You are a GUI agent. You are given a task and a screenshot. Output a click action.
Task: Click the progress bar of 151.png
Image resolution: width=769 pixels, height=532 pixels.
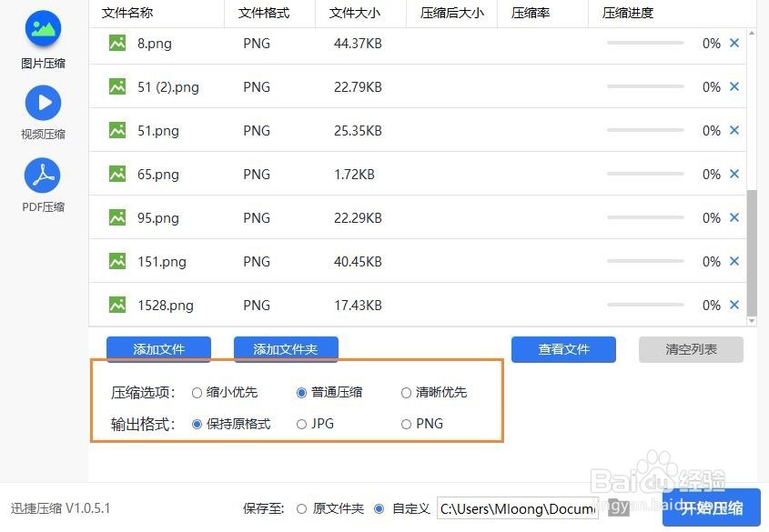[645, 261]
